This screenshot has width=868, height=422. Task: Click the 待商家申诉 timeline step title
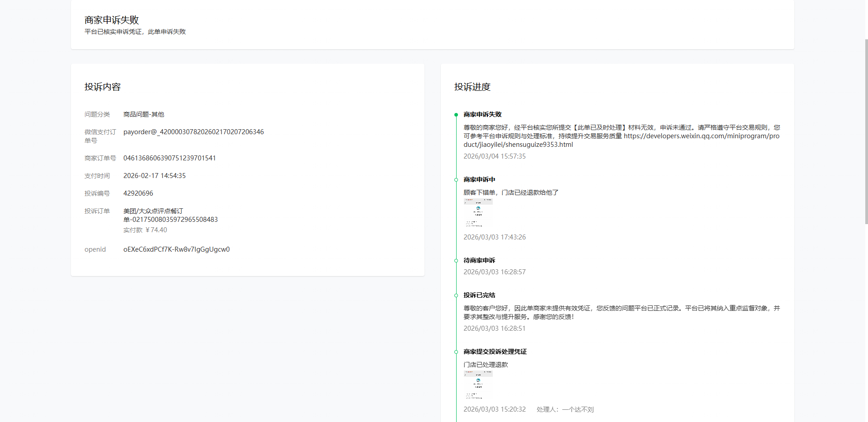pos(479,260)
